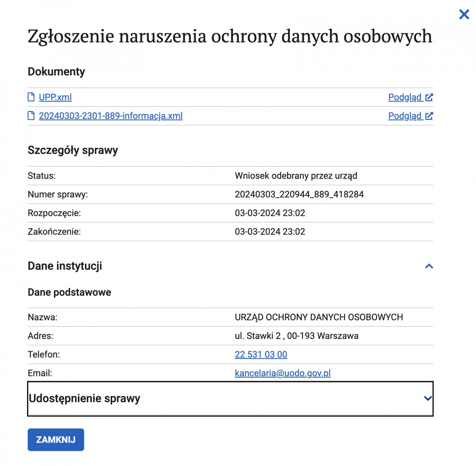Expand Udostępnienie sprawy with the down chevron
The width and height of the screenshot is (476, 466).
point(428,399)
